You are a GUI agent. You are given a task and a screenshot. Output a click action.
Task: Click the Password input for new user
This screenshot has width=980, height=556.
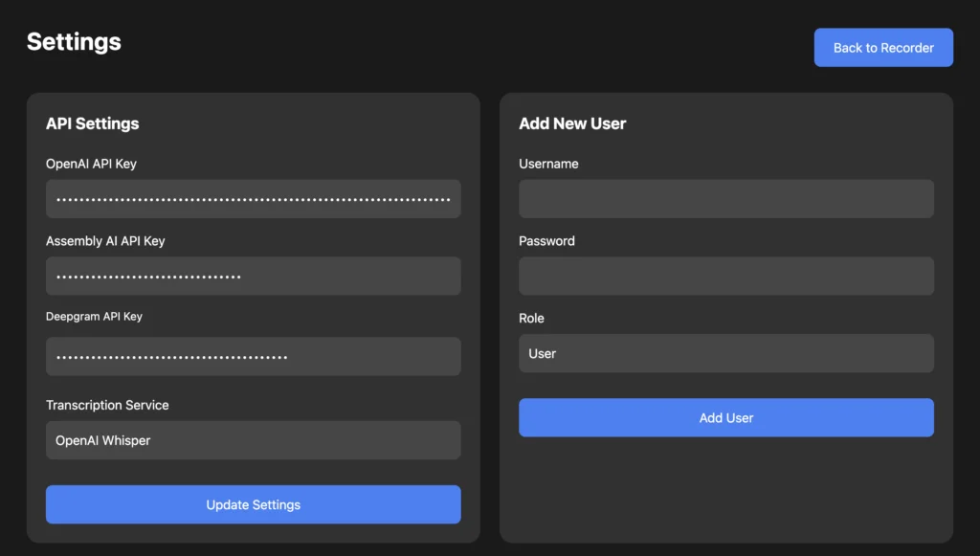(725, 277)
